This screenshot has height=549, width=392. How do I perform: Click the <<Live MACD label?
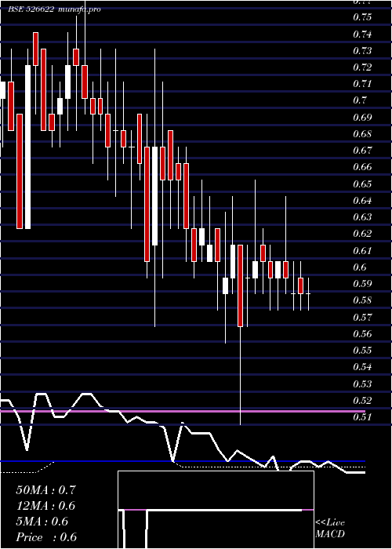[x=330, y=528]
